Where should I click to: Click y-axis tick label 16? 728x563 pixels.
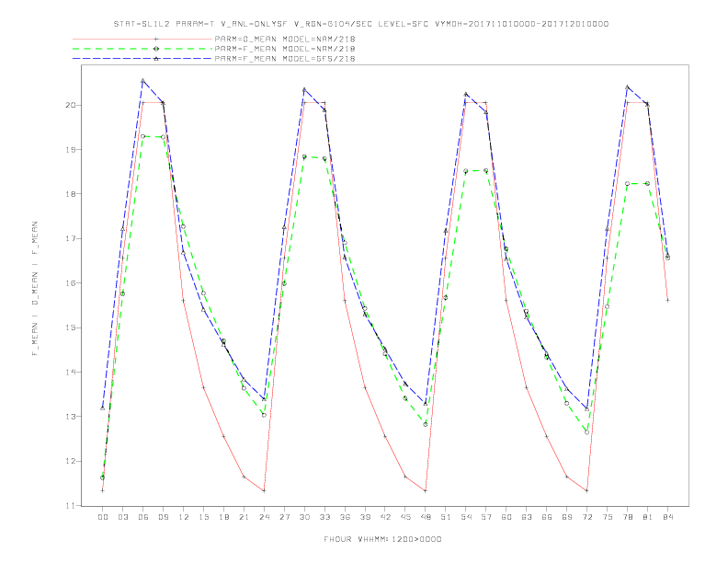tap(71, 283)
